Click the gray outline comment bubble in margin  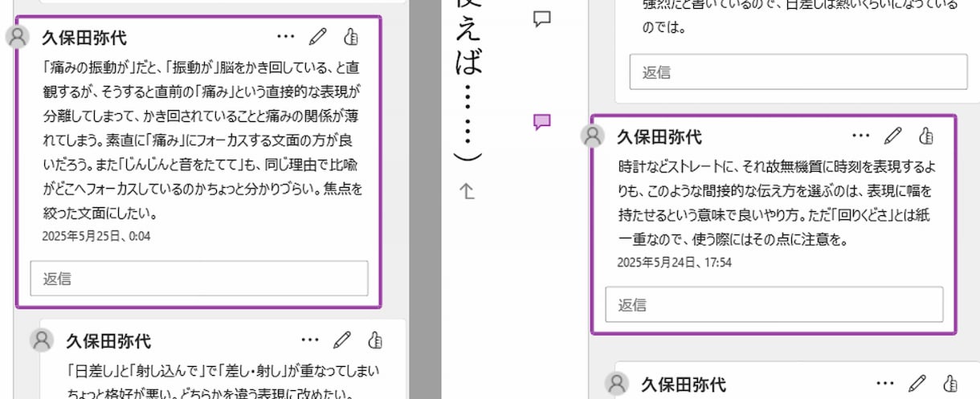[542, 18]
